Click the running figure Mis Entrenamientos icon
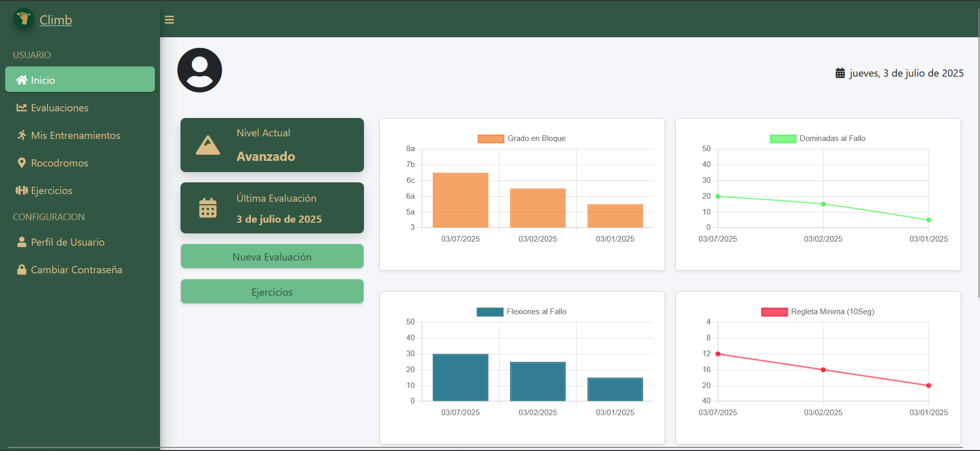The height and width of the screenshot is (451, 980). coord(21,135)
